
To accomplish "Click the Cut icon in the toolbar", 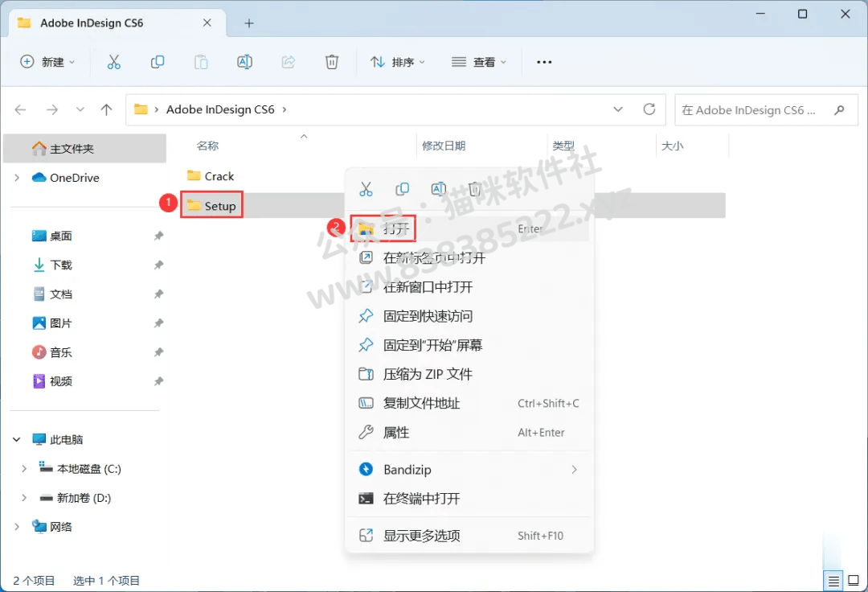I will [113, 62].
